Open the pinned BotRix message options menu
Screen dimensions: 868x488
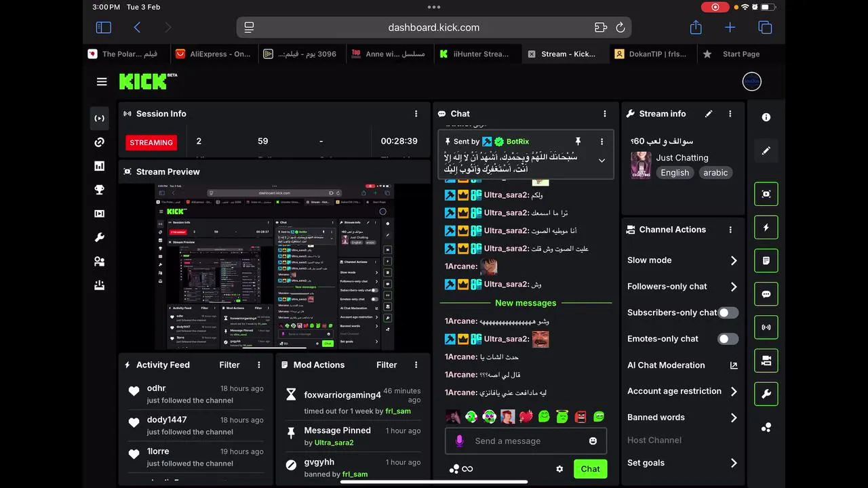(601, 142)
